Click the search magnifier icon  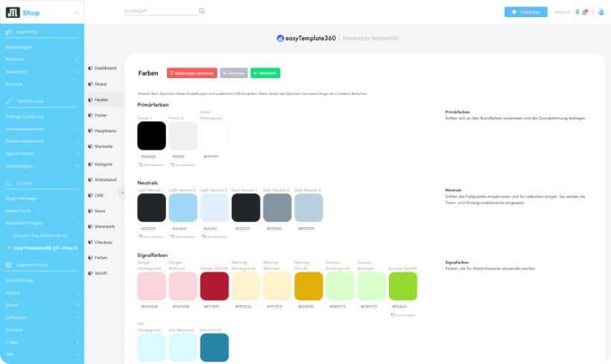202,11
